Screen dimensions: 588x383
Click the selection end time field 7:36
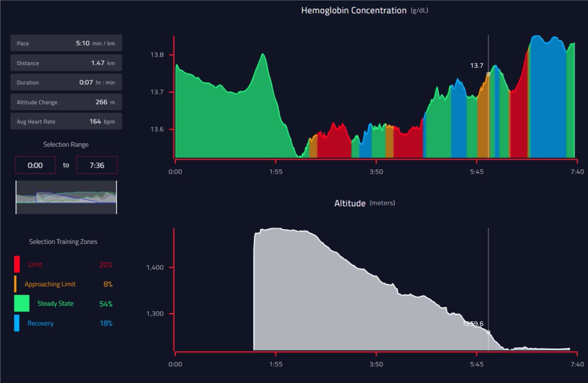click(x=97, y=165)
